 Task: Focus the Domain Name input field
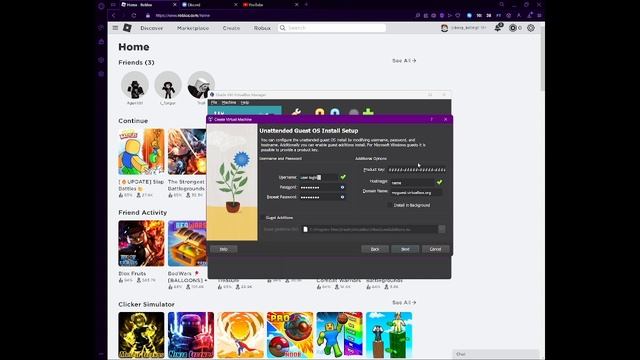click(x=416, y=193)
